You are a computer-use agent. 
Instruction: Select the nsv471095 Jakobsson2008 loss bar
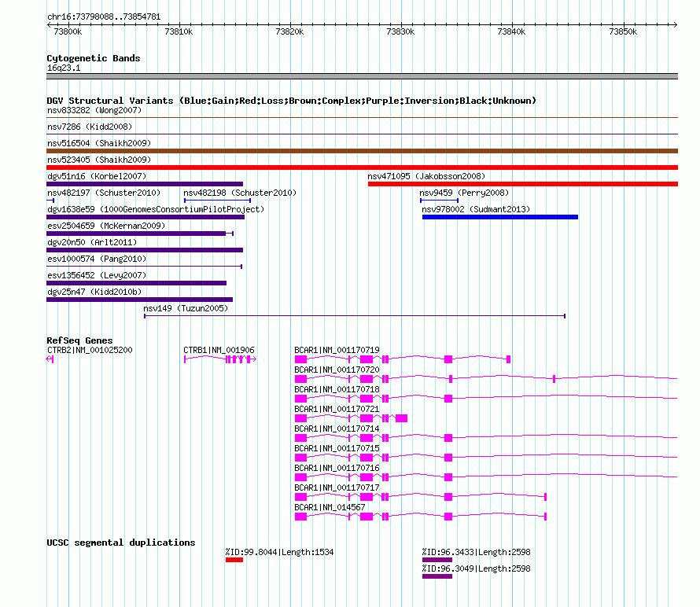[x=523, y=184]
